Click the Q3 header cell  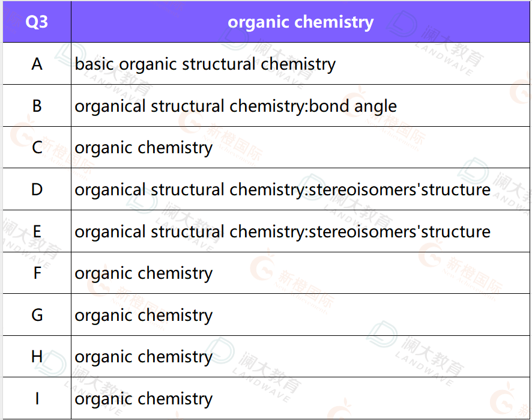point(37,22)
